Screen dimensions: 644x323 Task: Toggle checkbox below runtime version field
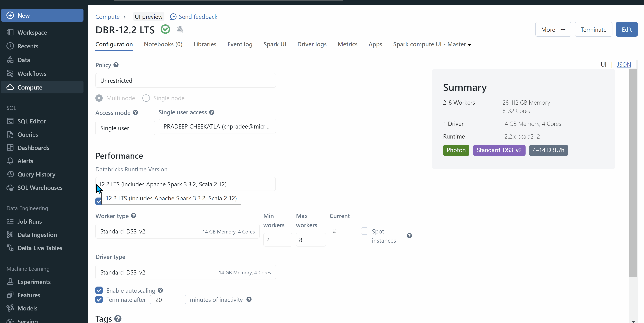pos(98,201)
